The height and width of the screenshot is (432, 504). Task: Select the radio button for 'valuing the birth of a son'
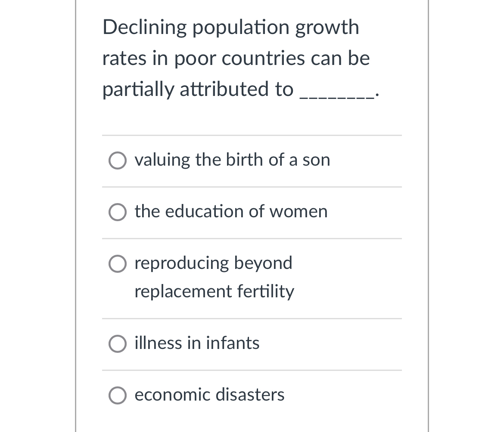117,160
